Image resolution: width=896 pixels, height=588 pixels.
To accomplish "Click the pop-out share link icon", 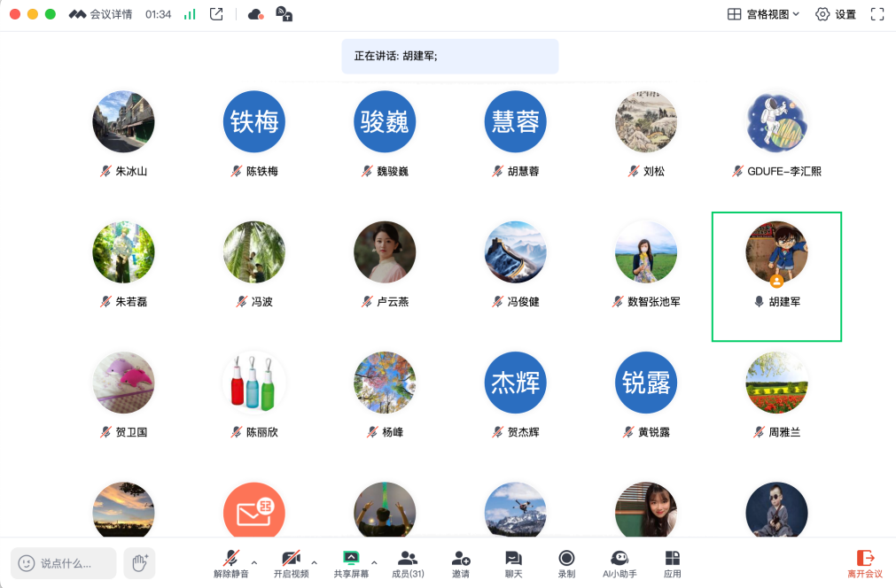I will coord(216,14).
